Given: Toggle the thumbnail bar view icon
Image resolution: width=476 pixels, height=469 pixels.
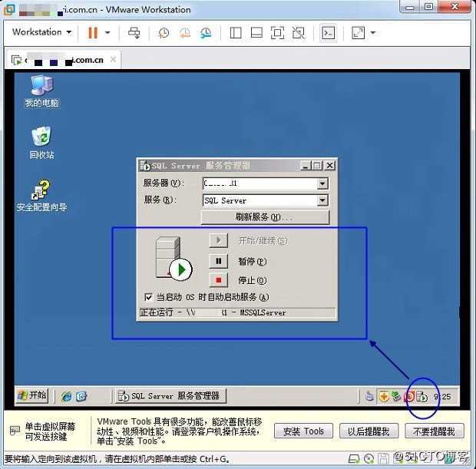Looking at the screenshot, I should 256,33.
